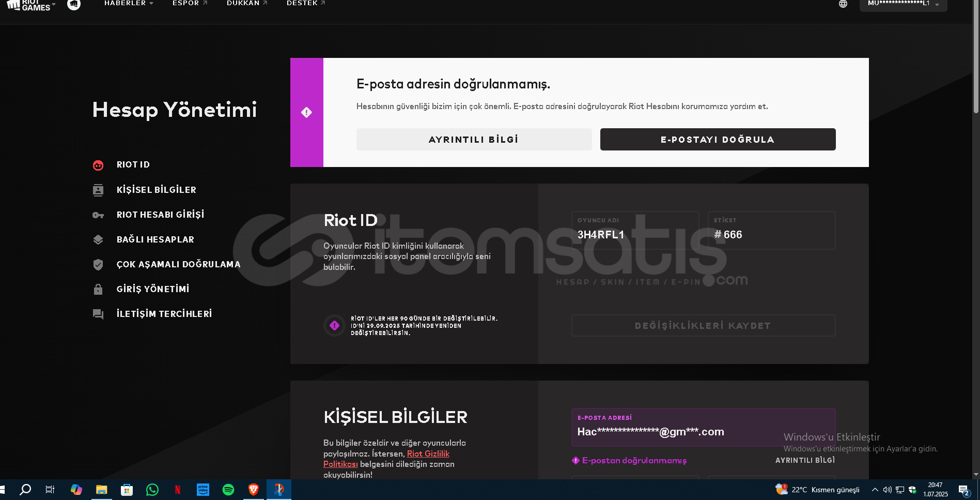Click the red Riot ID sidebar icon

point(98,165)
